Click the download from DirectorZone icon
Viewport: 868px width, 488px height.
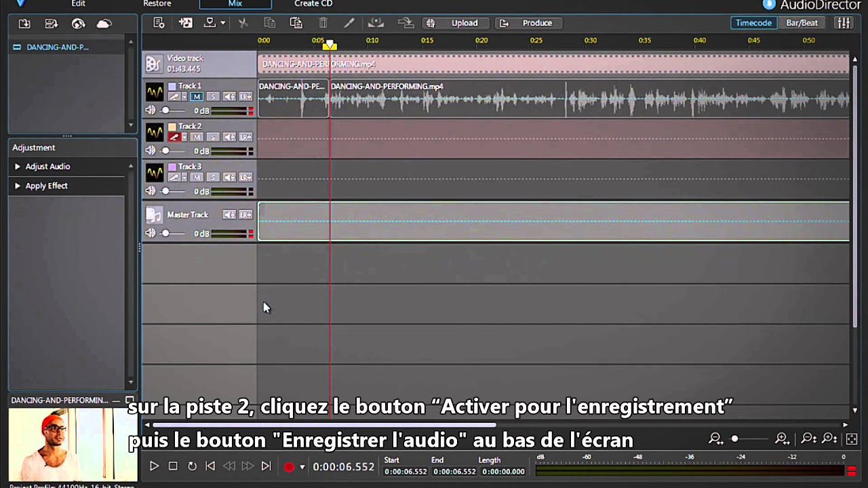79,24
